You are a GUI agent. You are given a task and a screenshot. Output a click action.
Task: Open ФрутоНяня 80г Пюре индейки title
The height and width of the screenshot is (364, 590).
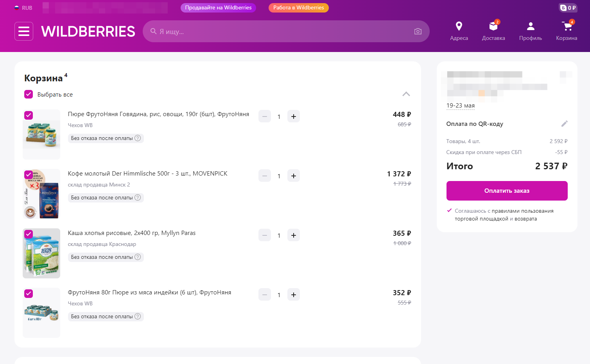[x=149, y=292]
